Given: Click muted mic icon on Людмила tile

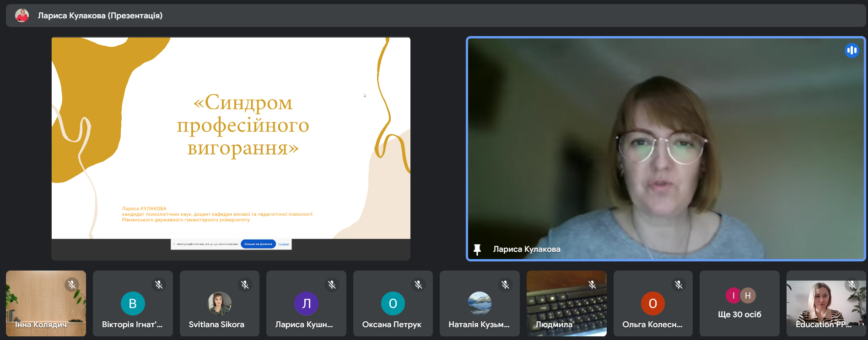Looking at the screenshot, I should point(592,285).
